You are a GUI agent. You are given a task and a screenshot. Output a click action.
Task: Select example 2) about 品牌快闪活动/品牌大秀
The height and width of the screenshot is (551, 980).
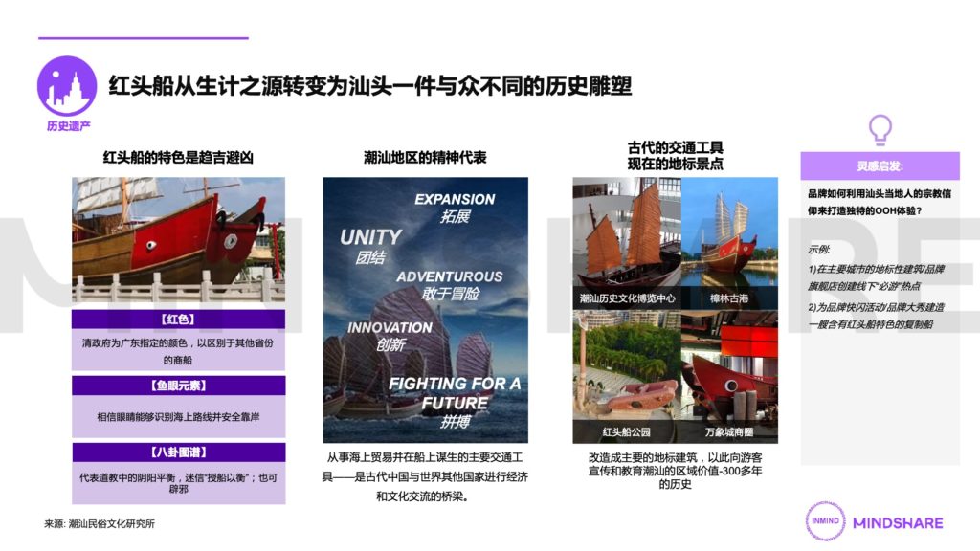coord(877,316)
